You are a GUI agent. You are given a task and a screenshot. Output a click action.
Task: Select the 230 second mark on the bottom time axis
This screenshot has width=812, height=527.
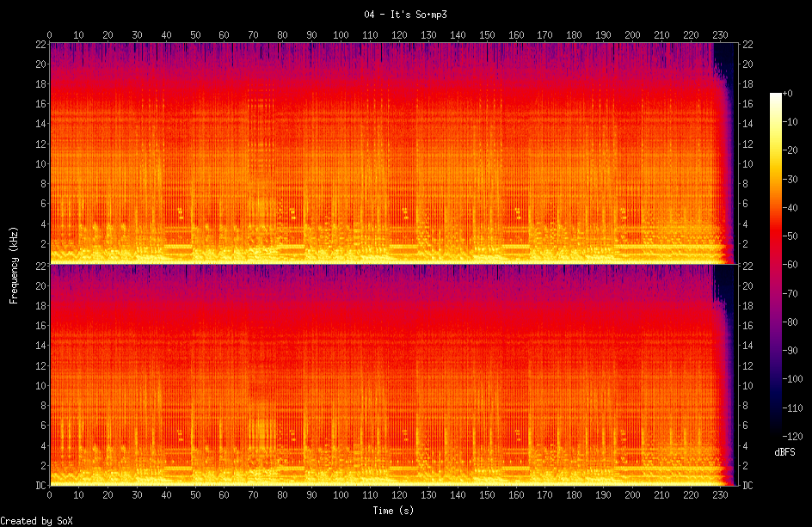click(720, 496)
